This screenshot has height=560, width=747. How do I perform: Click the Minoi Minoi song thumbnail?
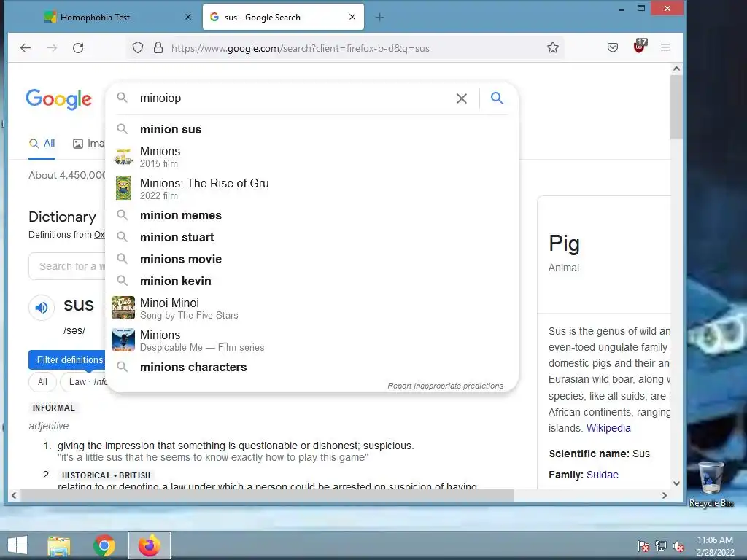pos(123,308)
